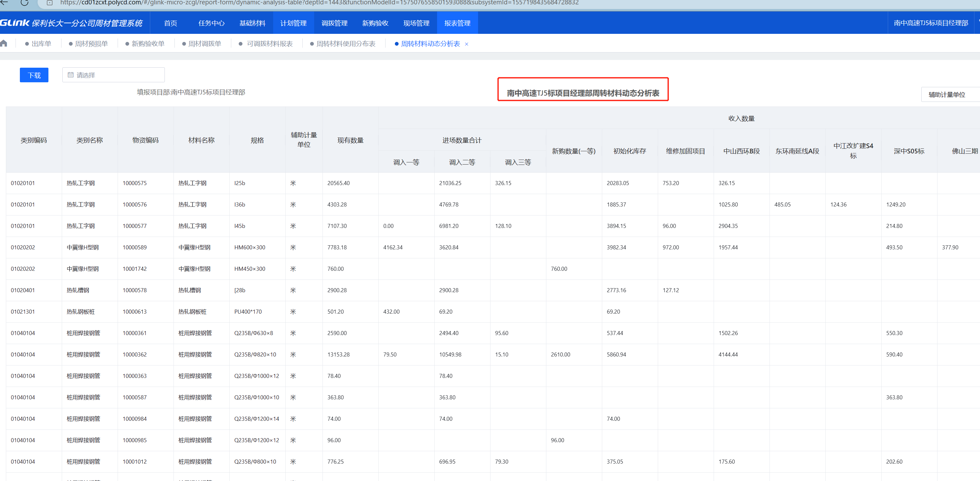
Task: Click the 东环南延线A段 column header
Action: pyautogui.click(x=797, y=151)
